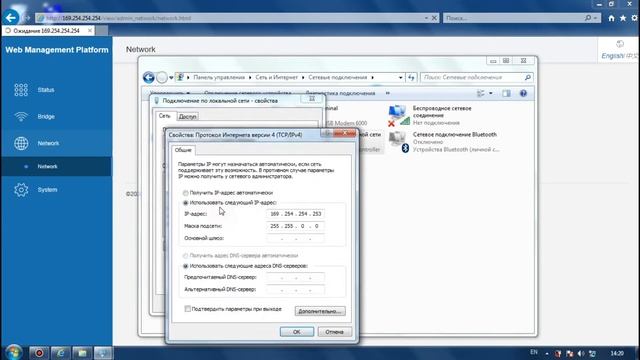Image resolution: width=640 pixels, height=360 pixels.
Task: Toggle the preview pane icon
Action: (507, 93)
